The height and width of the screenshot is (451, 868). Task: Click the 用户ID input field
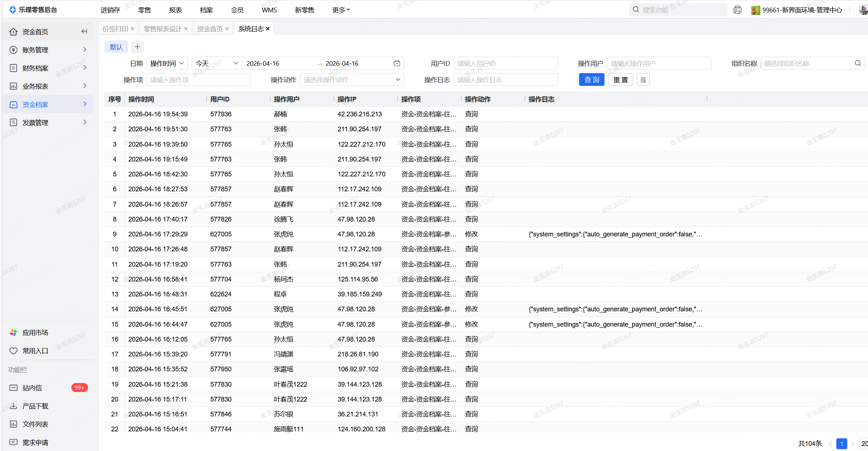[x=505, y=64]
